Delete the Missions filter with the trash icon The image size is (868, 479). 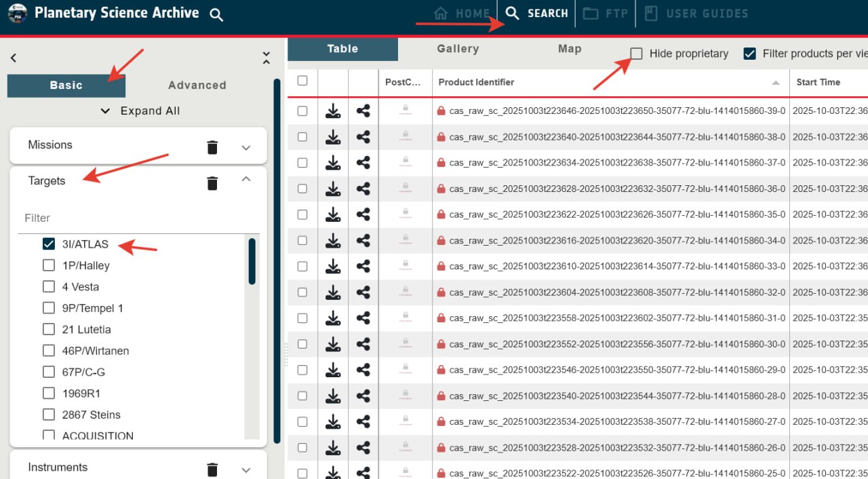click(212, 147)
